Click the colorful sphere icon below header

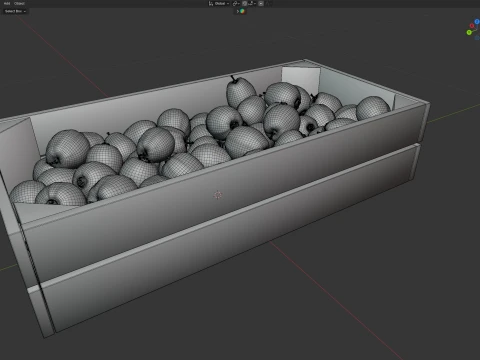click(242, 11)
